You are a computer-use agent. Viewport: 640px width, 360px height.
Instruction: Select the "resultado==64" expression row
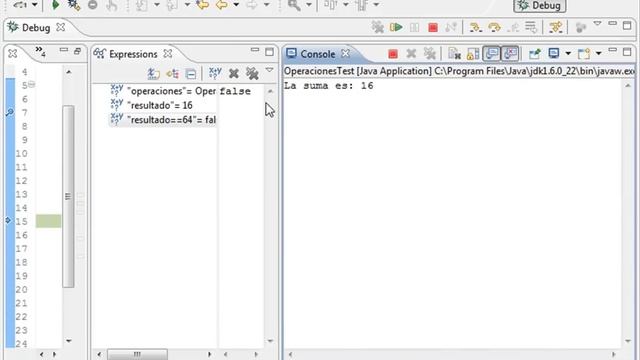point(162,120)
